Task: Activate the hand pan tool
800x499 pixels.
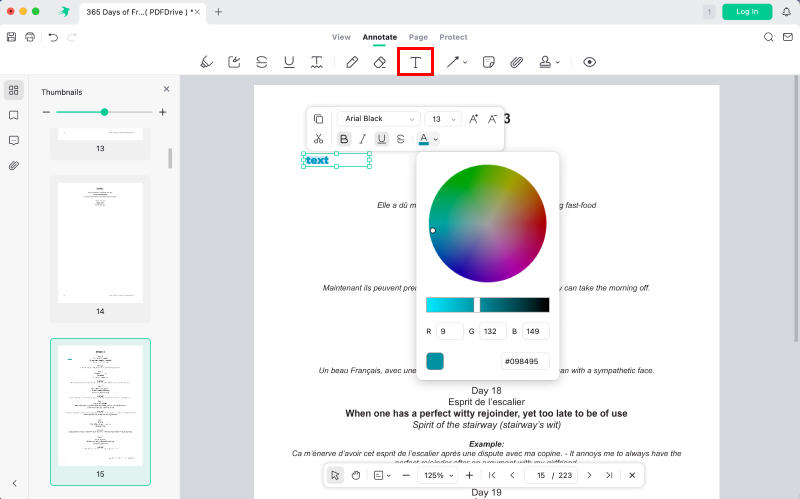Action: 356,475
